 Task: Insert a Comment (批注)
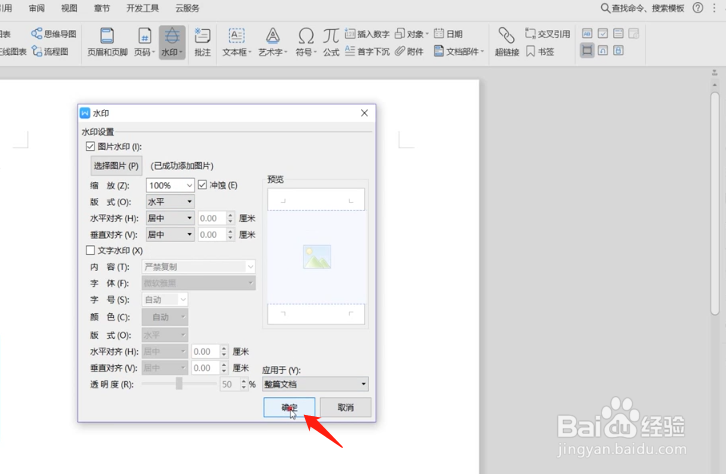pyautogui.click(x=202, y=42)
